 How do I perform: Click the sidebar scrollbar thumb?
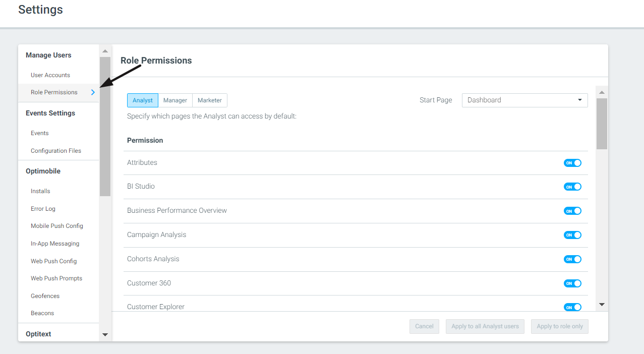tap(105, 126)
